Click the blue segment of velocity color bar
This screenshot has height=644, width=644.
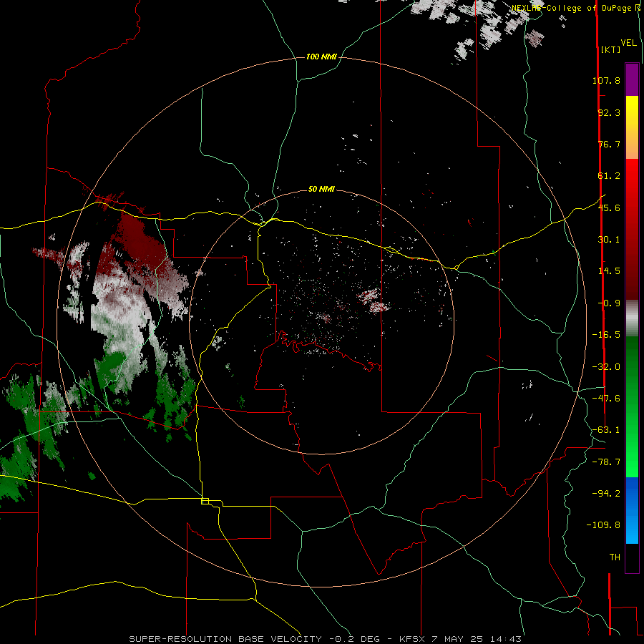point(632,510)
